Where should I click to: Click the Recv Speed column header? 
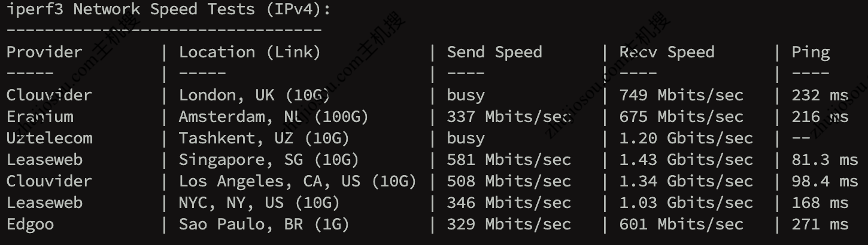[667, 53]
